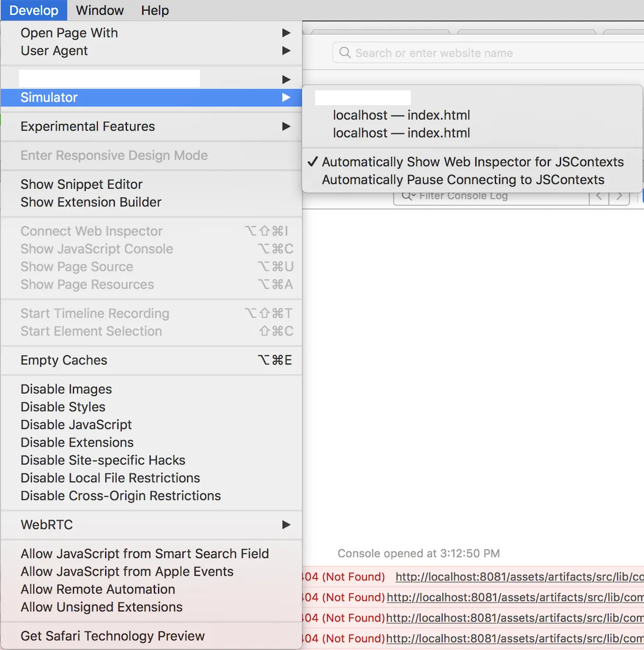Image resolution: width=644 pixels, height=650 pixels.
Task: Toggle Disable Images option
Action: [x=151, y=389]
